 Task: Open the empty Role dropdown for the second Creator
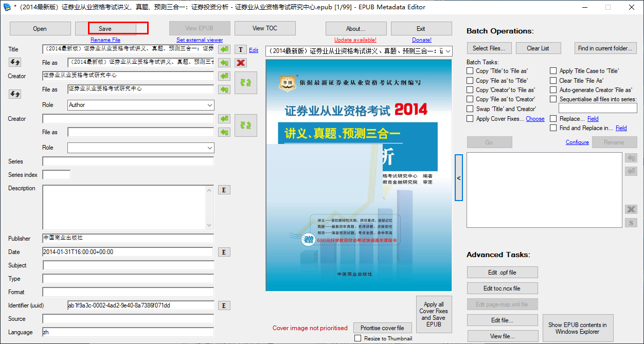(x=141, y=148)
